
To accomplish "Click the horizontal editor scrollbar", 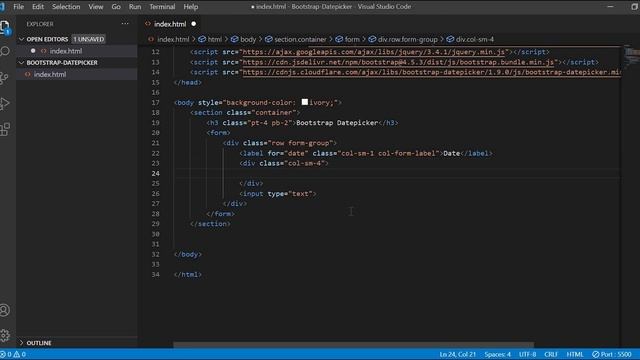I will pyautogui.click(x=353, y=345).
